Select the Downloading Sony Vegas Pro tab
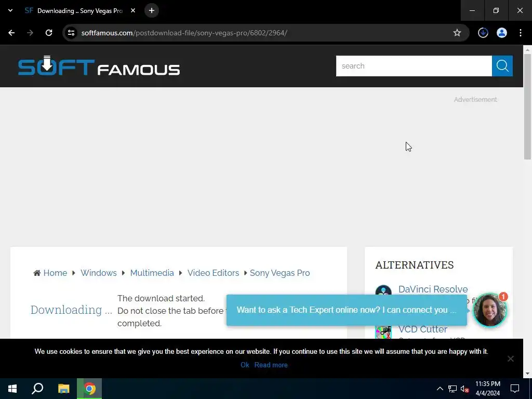The width and height of the screenshot is (532, 399). click(x=79, y=10)
